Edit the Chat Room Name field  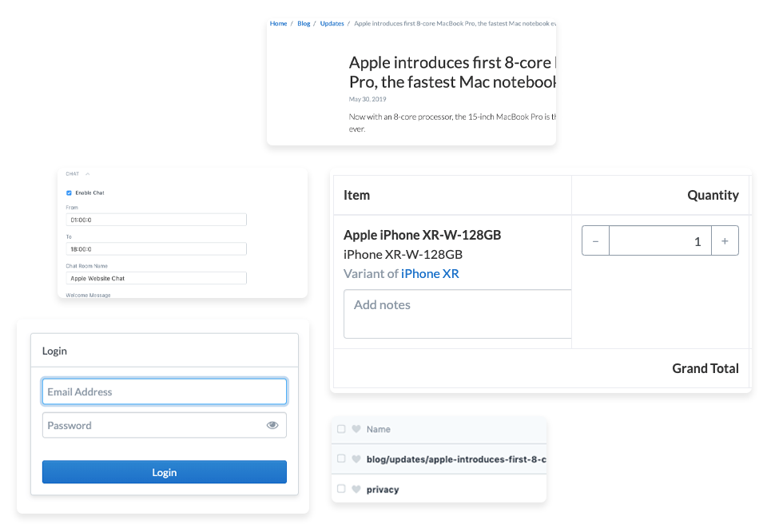[157, 278]
